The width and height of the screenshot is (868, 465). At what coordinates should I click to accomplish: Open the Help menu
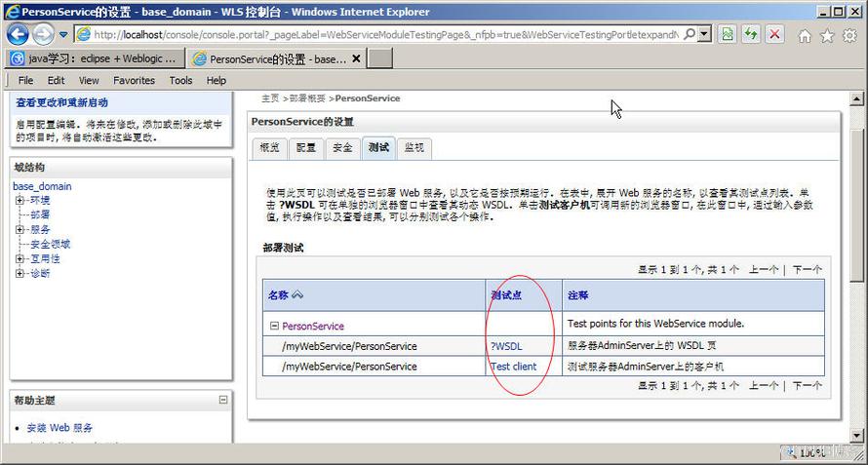217,80
